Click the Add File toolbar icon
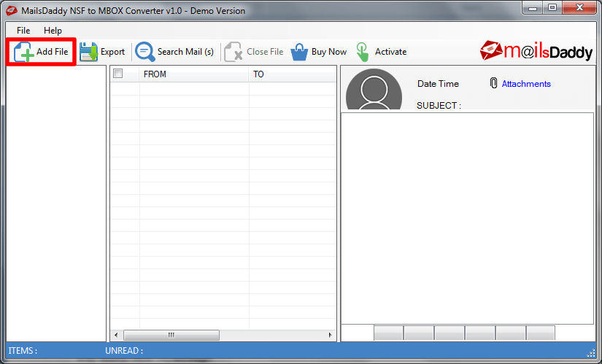This screenshot has width=602, height=364. (23, 52)
